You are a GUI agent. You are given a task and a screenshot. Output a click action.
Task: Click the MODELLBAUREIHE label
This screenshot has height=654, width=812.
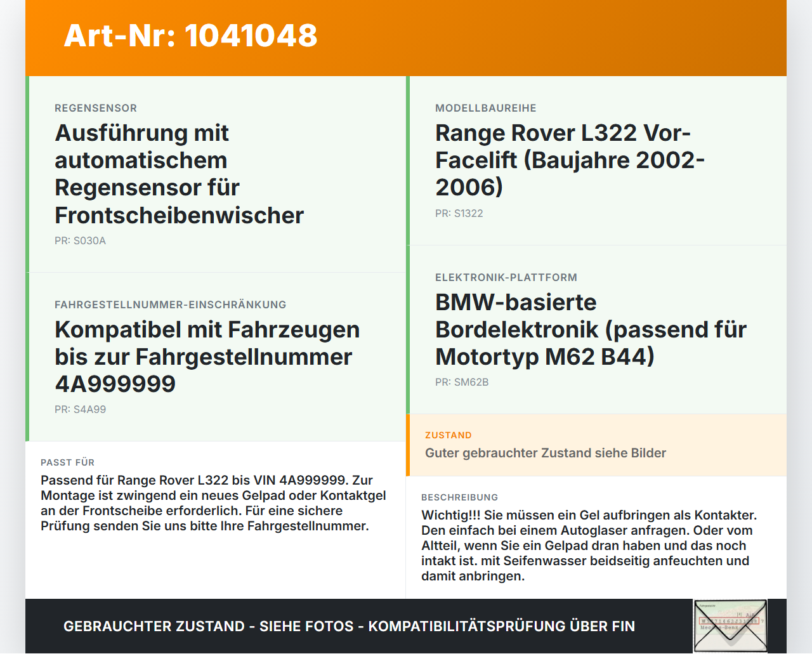486,108
